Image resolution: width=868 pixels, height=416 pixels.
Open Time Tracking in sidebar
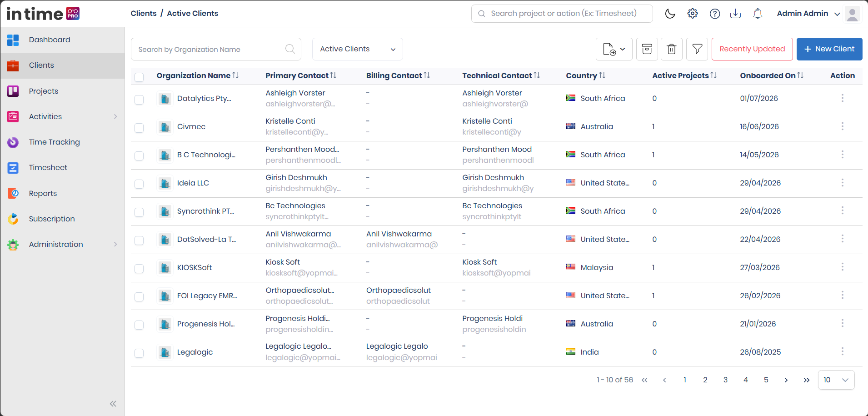click(x=63, y=142)
